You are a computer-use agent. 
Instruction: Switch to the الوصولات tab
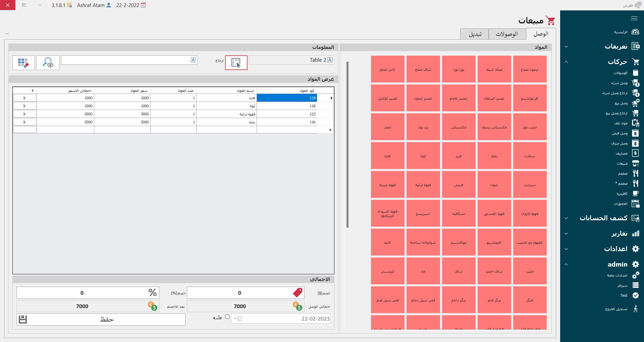point(507,34)
